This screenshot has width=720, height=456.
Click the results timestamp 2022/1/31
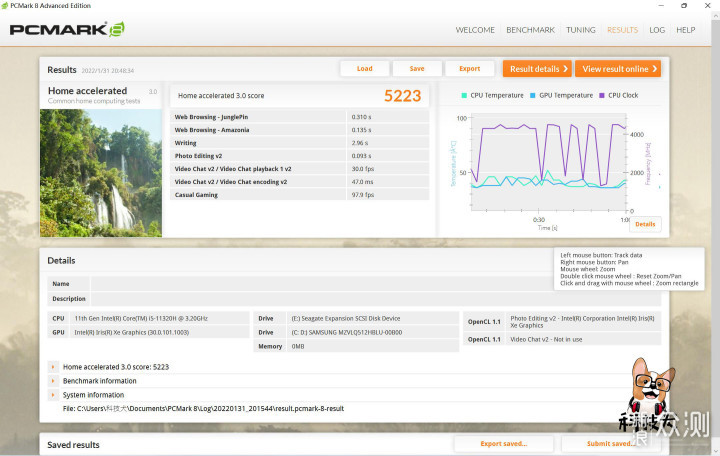click(x=107, y=70)
